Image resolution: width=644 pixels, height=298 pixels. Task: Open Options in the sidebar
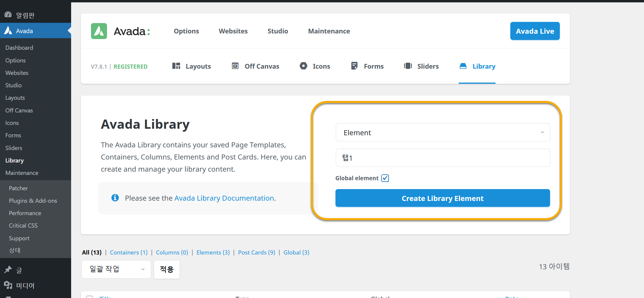click(x=15, y=60)
